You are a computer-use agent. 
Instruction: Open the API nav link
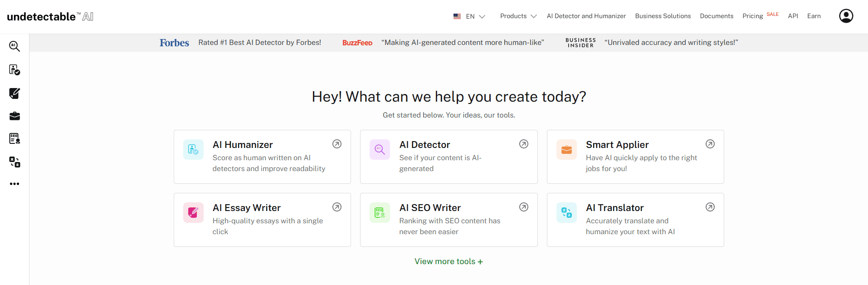(x=793, y=16)
